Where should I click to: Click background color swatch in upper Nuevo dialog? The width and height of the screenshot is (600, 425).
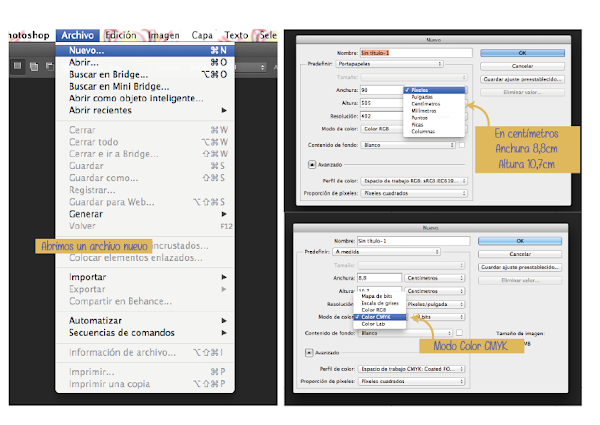[462, 145]
